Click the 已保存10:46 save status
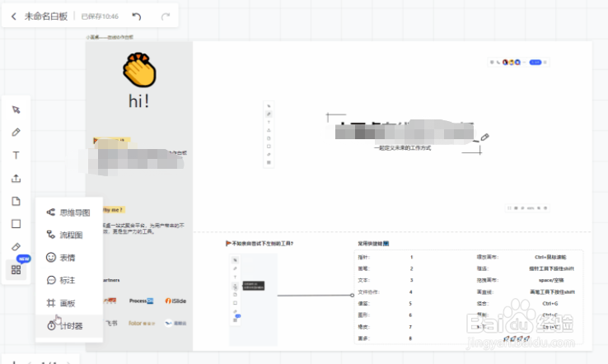The width and height of the screenshot is (608, 364). 100,16
